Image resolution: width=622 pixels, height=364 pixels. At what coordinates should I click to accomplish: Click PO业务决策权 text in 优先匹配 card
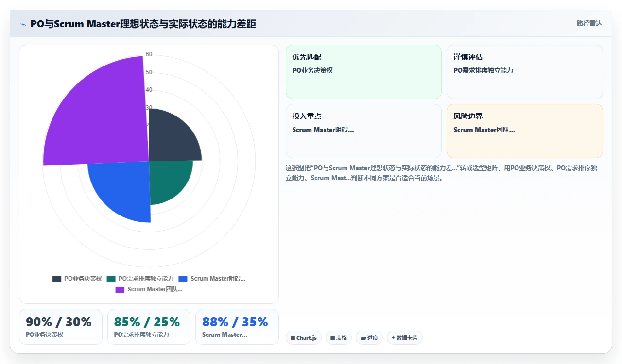(x=312, y=70)
